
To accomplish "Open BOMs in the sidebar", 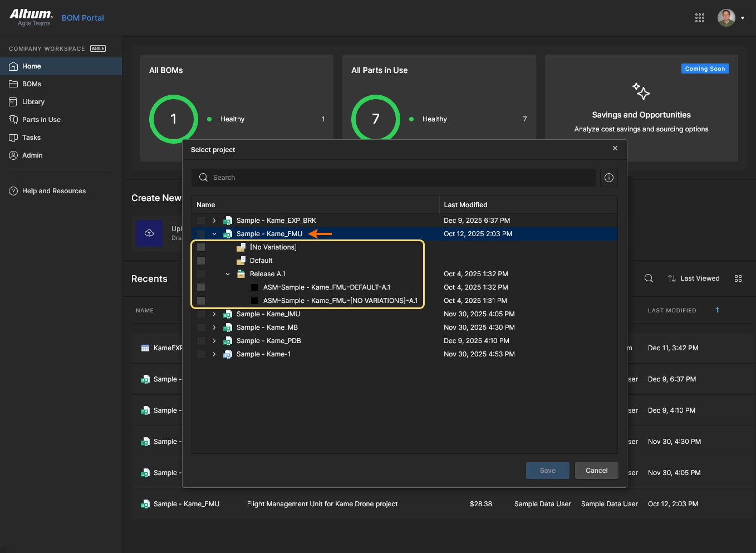I will tap(32, 84).
